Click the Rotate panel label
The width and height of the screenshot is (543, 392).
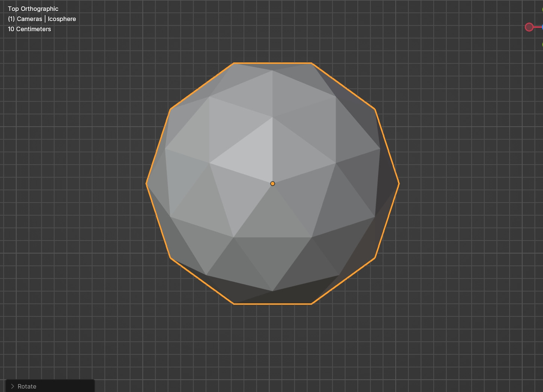27,386
